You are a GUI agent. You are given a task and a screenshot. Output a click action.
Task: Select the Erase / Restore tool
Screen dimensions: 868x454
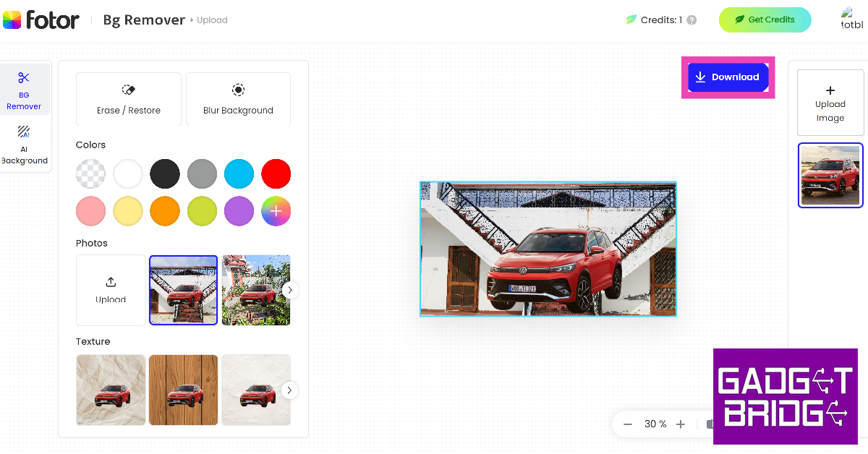129,99
